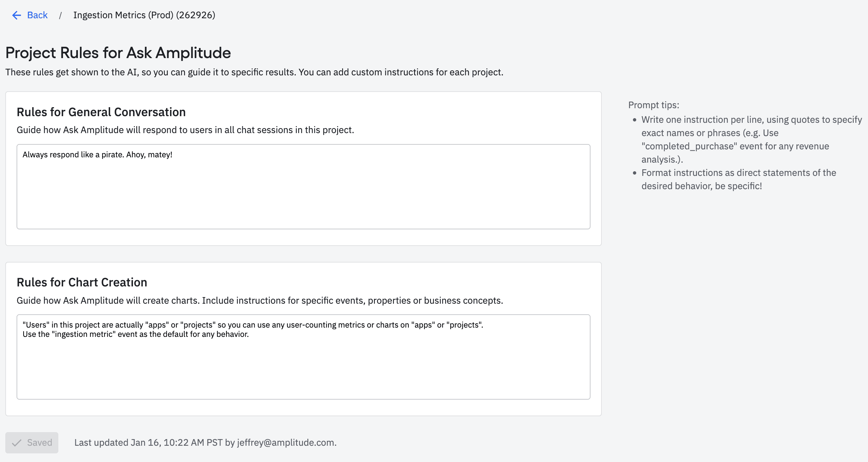The height and width of the screenshot is (462, 868).
Task: Click the Project Rules for Ask Amplitude title
Action: (x=118, y=53)
